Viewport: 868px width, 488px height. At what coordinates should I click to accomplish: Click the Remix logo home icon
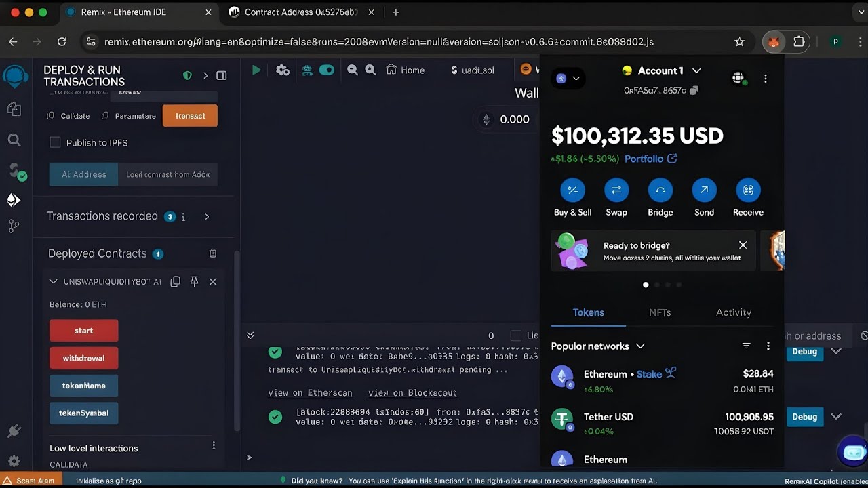point(15,76)
